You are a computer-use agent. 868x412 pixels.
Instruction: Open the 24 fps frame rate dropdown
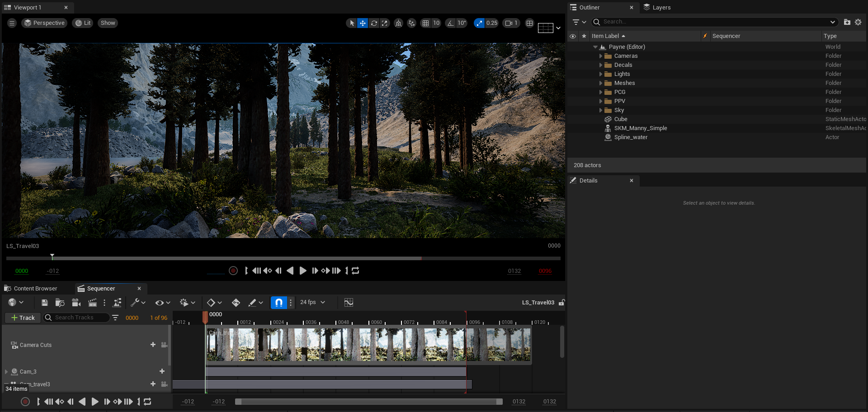(x=312, y=302)
